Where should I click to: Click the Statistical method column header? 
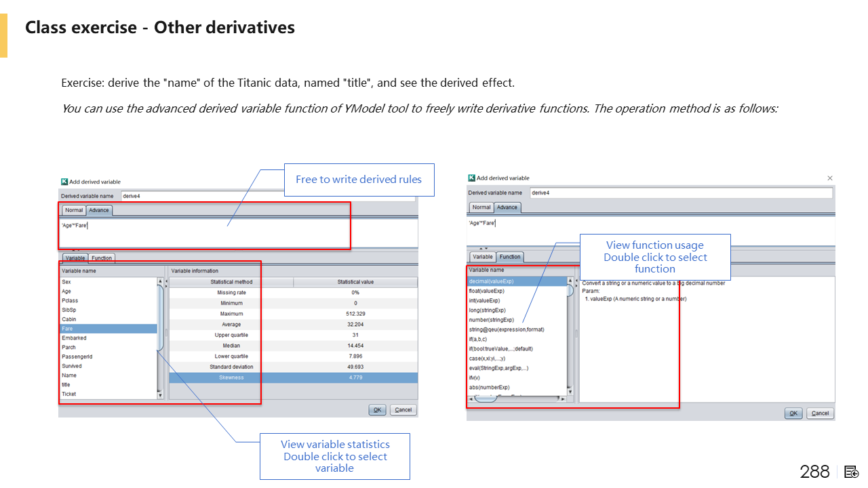(231, 282)
